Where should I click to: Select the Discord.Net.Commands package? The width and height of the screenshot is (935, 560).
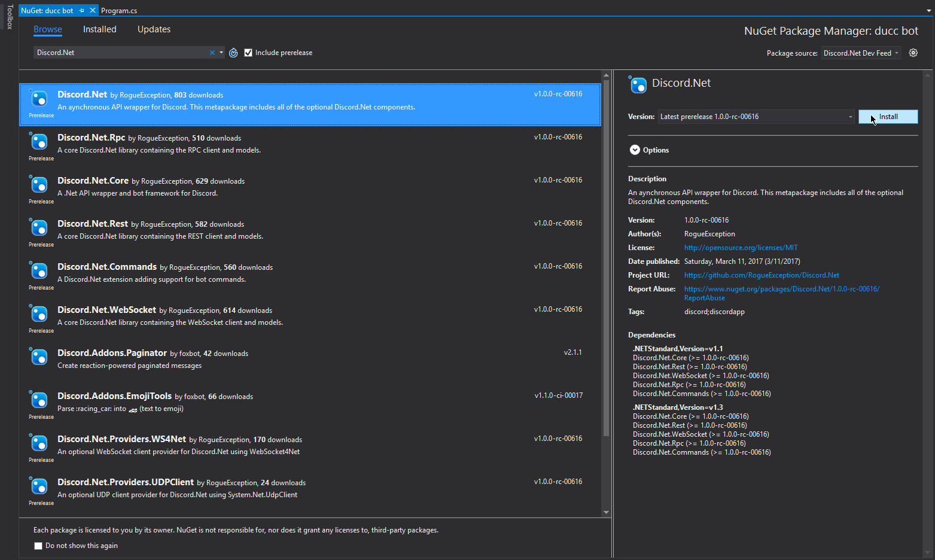click(107, 267)
